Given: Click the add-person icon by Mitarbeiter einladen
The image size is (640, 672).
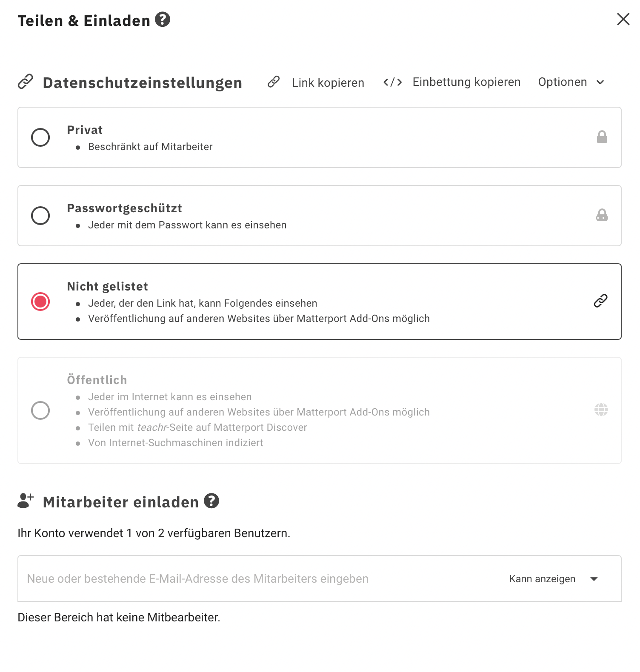Looking at the screenshot, I should (x=26, y=501).
